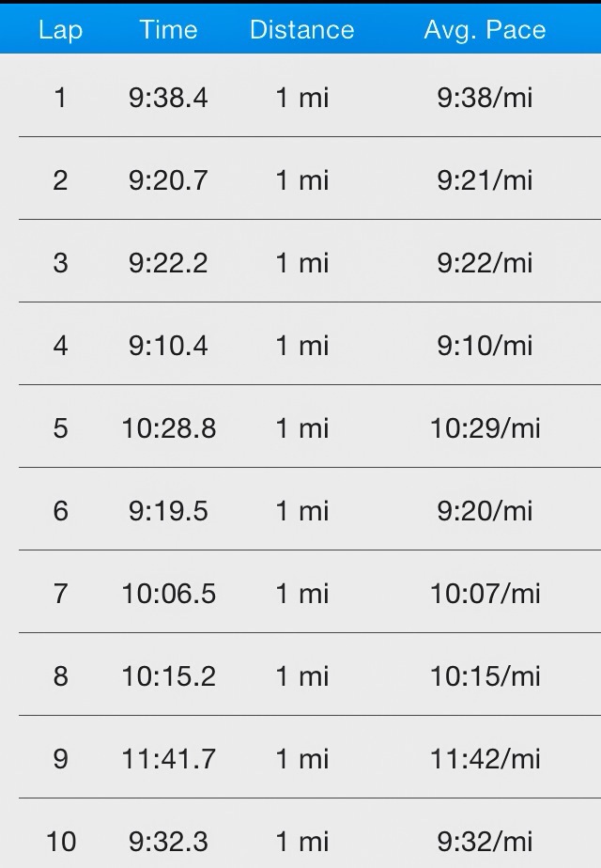
Task: Select lap 10 time 9:32.3
Action: tap(168, 842)
